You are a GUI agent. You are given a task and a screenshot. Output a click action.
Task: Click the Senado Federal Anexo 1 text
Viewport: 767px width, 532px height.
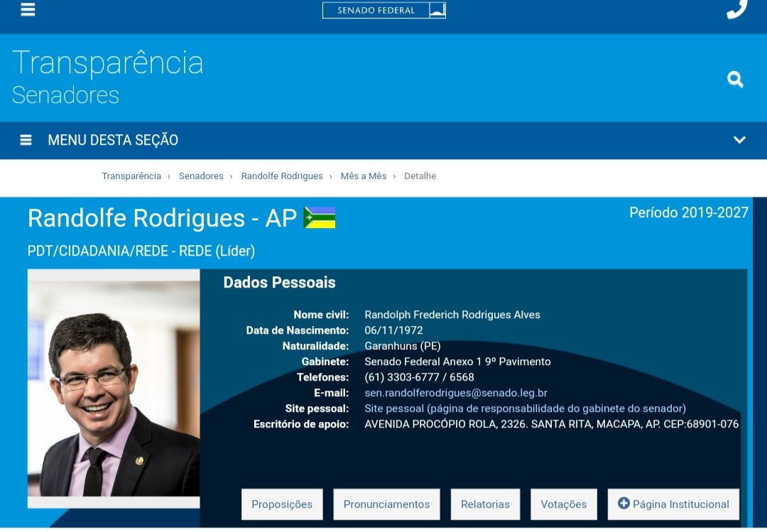457,362
